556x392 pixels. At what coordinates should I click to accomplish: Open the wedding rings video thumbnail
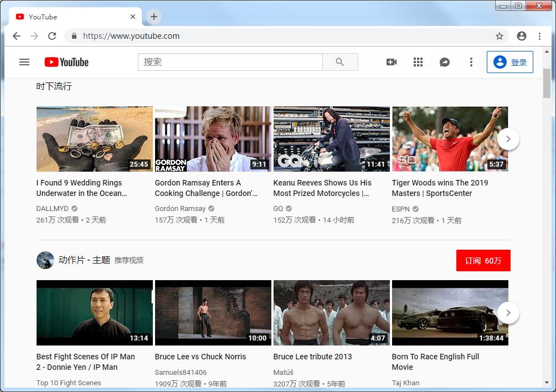pyautogui.click(x=95, y=139)
